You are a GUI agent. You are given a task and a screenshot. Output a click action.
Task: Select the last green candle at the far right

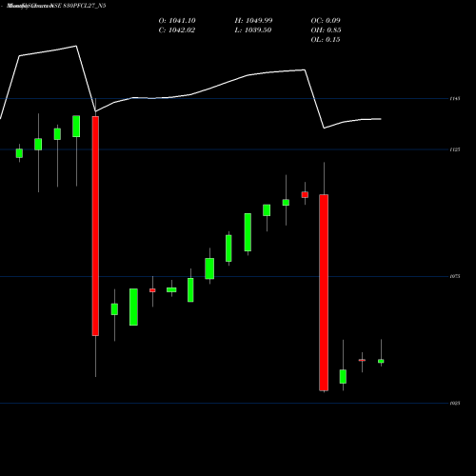pyautogui.click(x=381, y=361)
